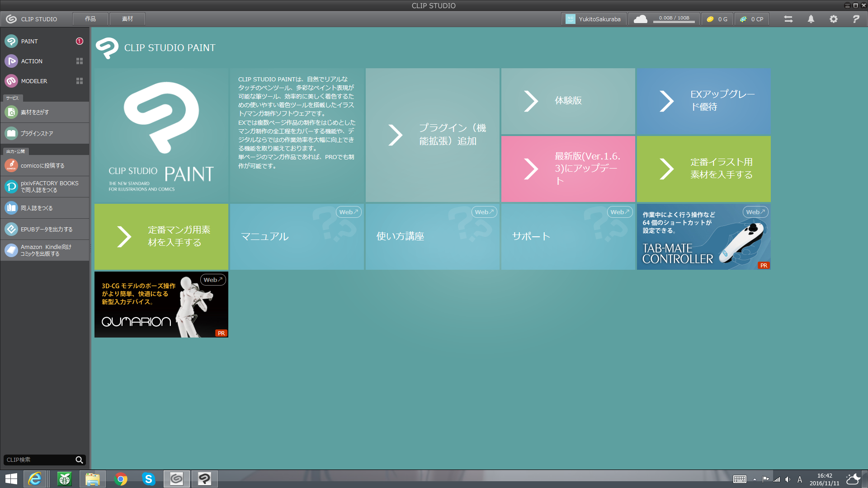The image size is (868, 488).
Task: Open Amazon Kindle publish option
Action: coord(45,250)
